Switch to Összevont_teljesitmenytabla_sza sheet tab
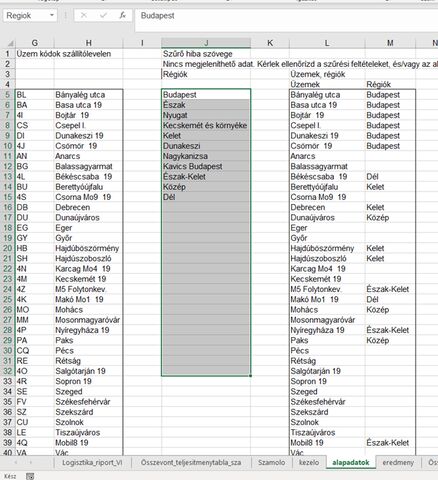438x480 pixels. (191, 463)
